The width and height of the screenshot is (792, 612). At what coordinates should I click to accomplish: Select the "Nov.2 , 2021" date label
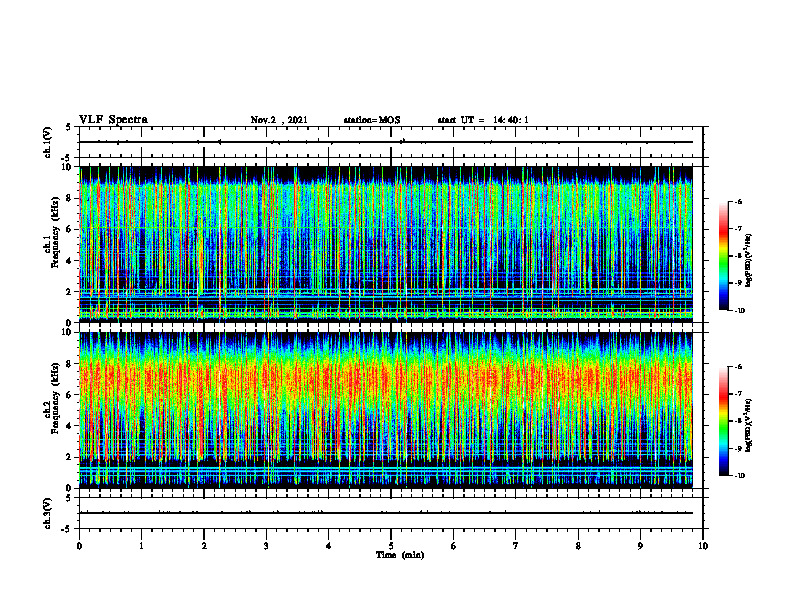point(279,120)
